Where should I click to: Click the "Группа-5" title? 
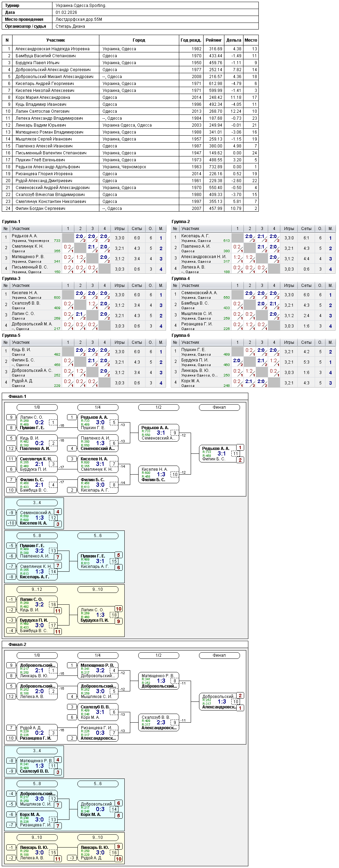point(11,335)
